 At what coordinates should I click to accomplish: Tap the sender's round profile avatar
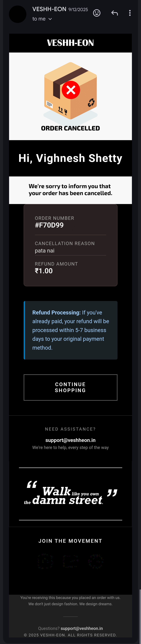pyautogui.click(x=17, y=14)
